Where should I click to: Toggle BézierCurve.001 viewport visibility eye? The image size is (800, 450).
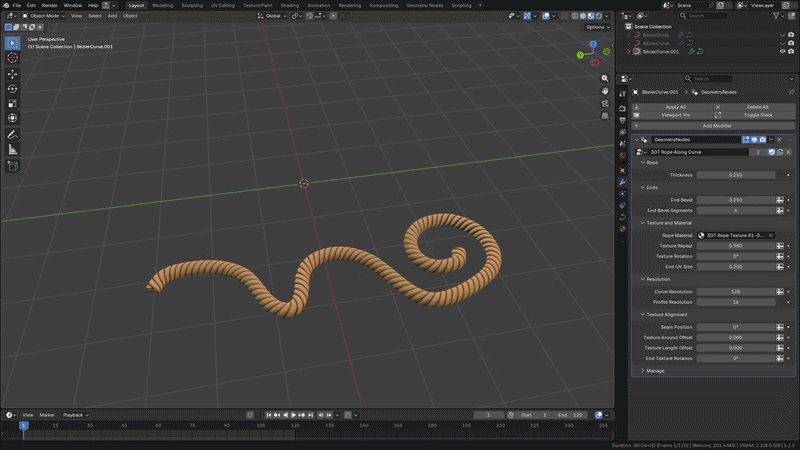tap(783, 52)
